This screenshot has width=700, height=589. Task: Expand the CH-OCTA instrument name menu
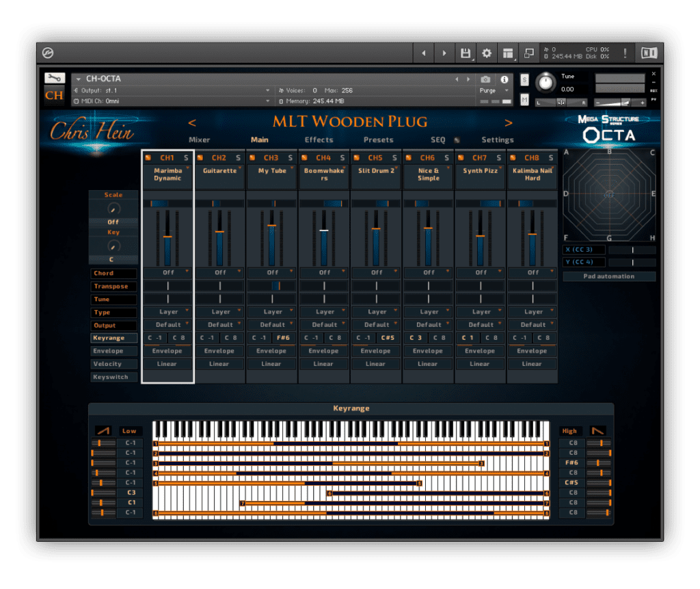(x=78, y=79)
